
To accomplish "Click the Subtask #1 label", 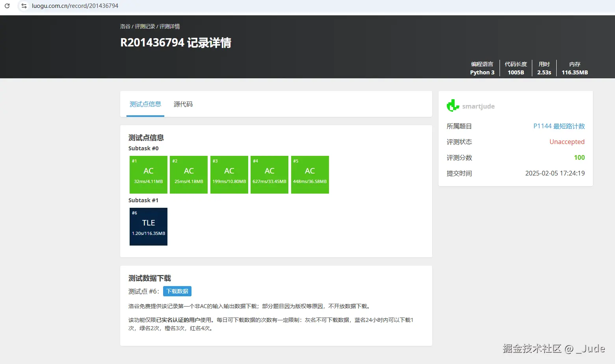I will (143, 200).
